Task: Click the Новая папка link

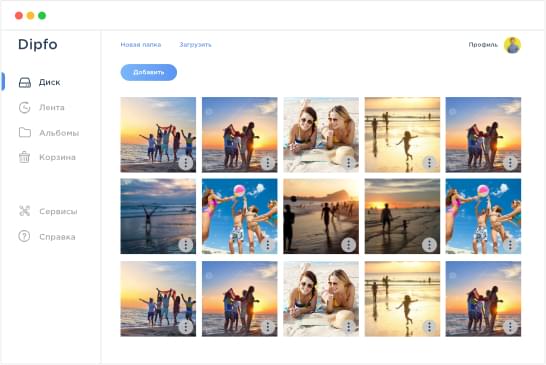Action: pos(141,45)
